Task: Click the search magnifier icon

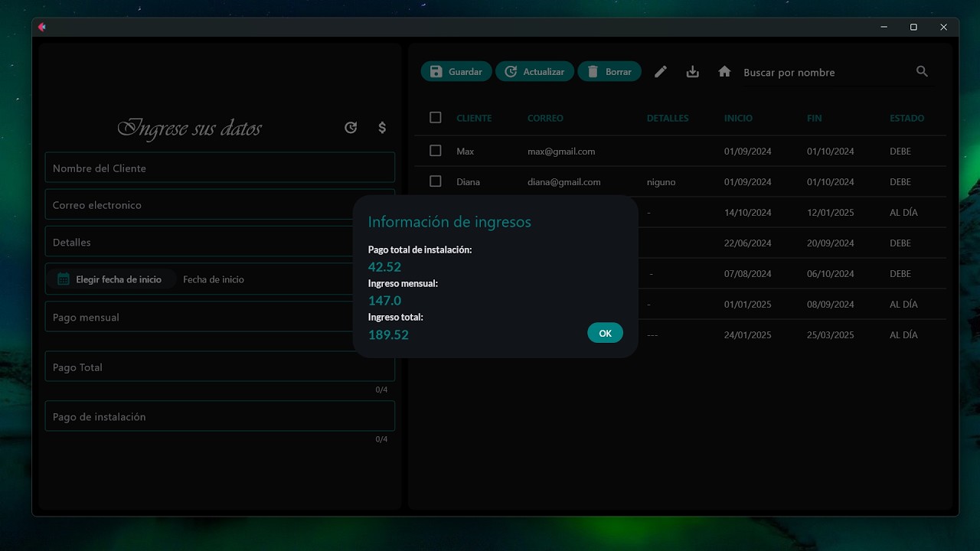Action: (922, 71)
